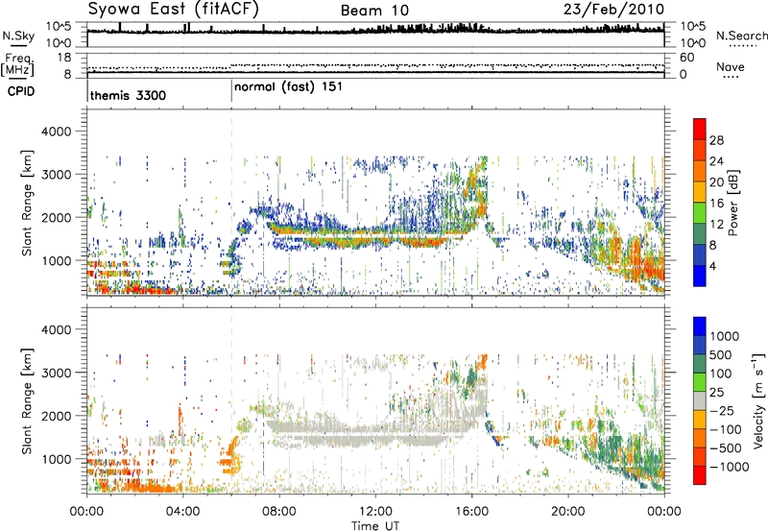Click the 'Velocity [m s-1]' colorbar label
768x532 pixels.
[x=758, y=400]
